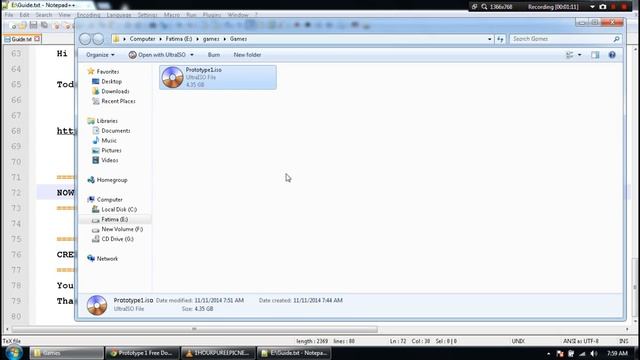This screenshot has height=360, width=640.
Task: Select the Prototype1.iso file
Action: pyautogui.click(x=218, y=77)
